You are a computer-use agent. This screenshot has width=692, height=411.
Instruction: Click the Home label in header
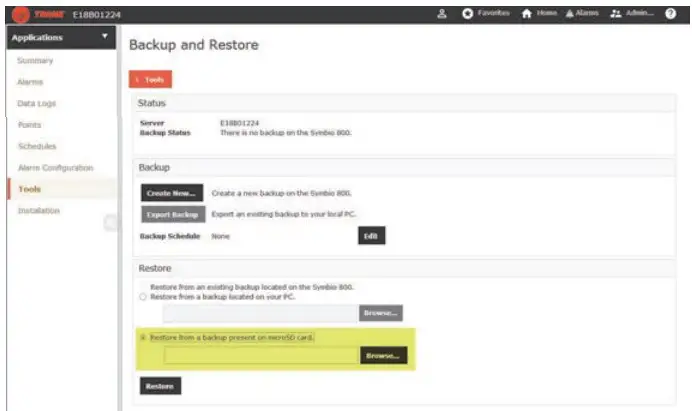coord(547,13)
